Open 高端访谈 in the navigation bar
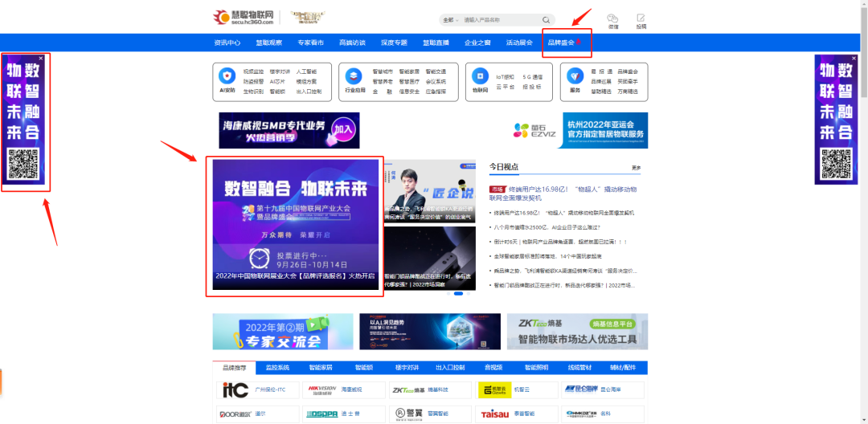Image resolution: width=868 pixels, height=424 pixels. point(352,43)
